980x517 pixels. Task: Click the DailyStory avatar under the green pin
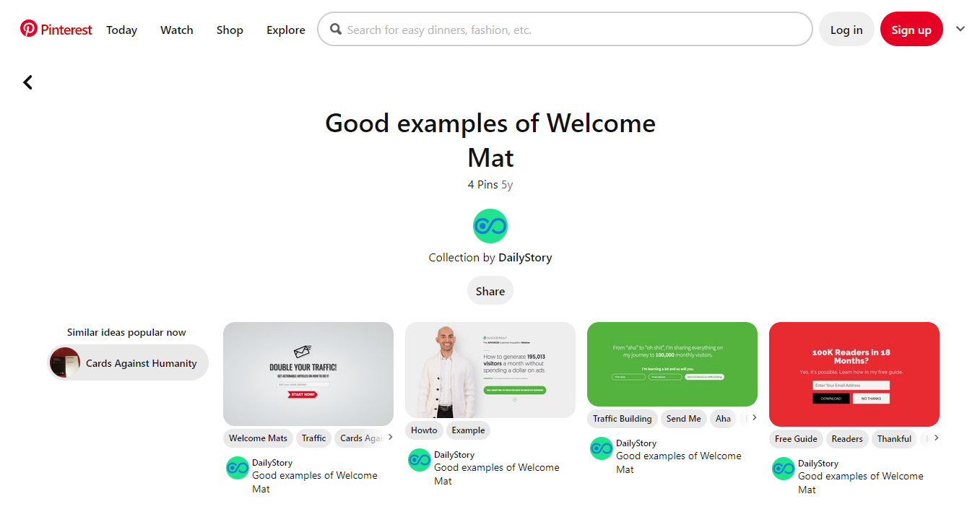coord(601,448)
